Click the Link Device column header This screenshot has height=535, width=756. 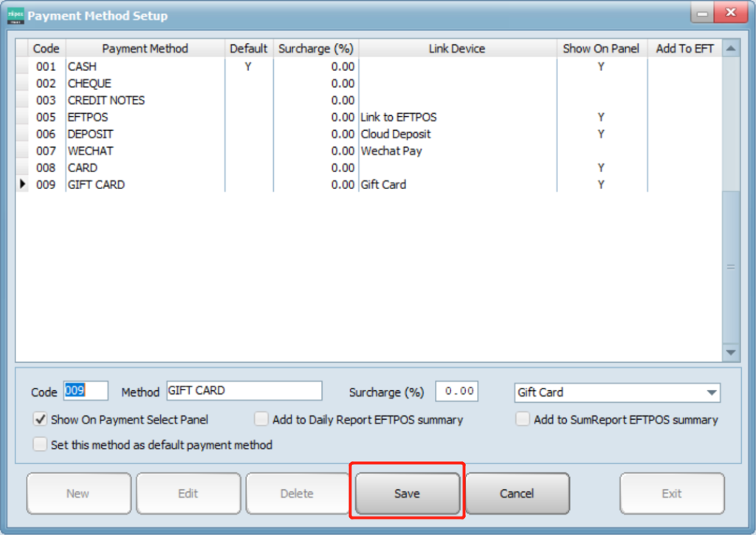coord(456,49)
